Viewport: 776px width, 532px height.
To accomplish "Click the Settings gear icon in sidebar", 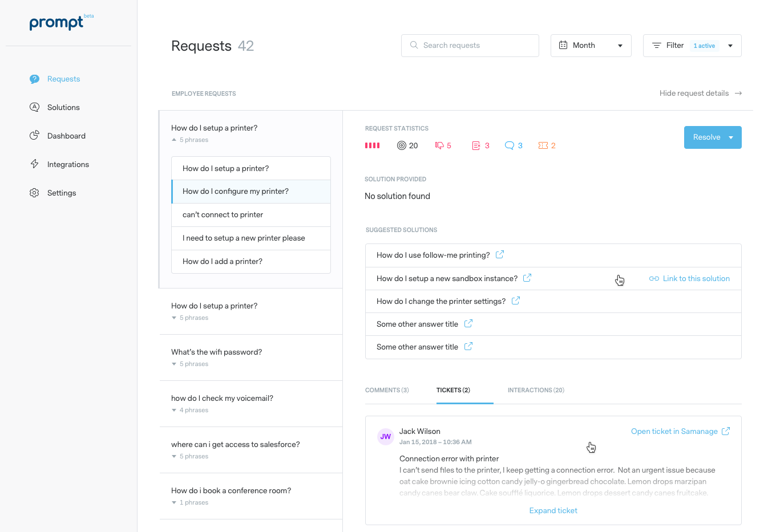I will 34,193.
